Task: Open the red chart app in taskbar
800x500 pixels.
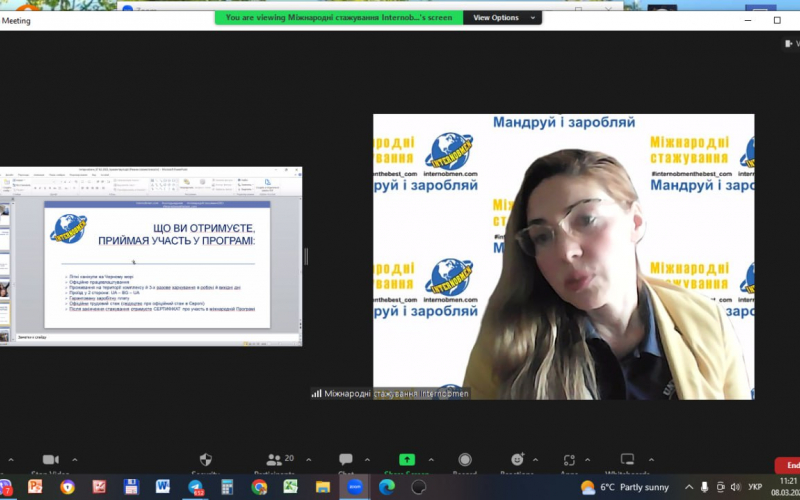Action: coord(99,487)
